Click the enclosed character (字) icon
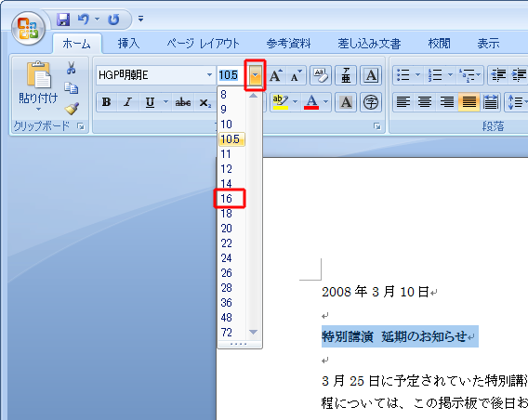The height and width of the screenshot is (420, 528). (371, 102)
